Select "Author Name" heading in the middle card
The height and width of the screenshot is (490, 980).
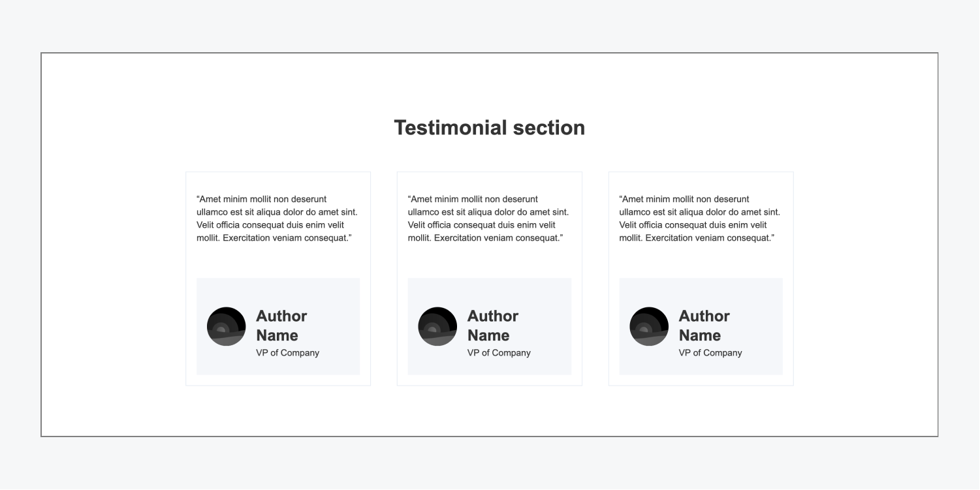(493, 326)
